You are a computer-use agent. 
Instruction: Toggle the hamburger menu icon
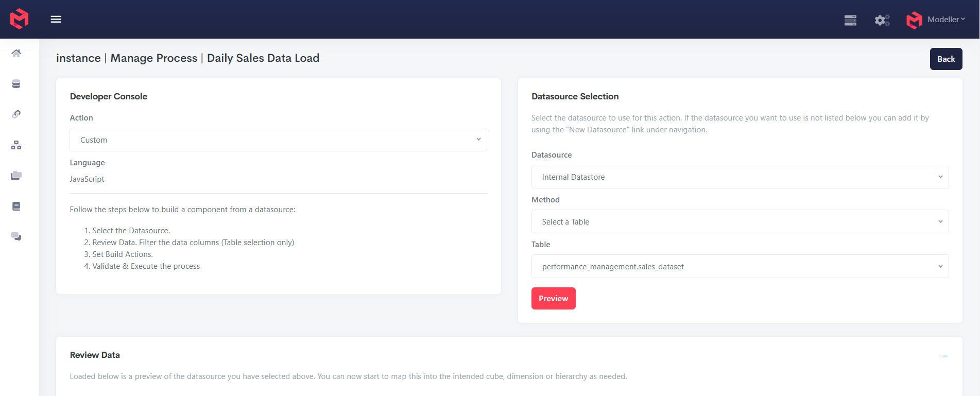pyautogui.click(x=56, y=19)
